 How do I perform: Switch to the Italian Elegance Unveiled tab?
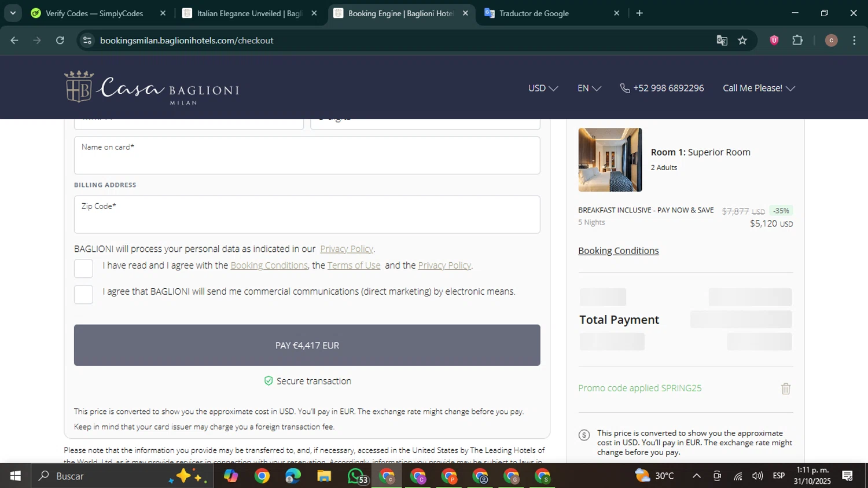[249, 13]
